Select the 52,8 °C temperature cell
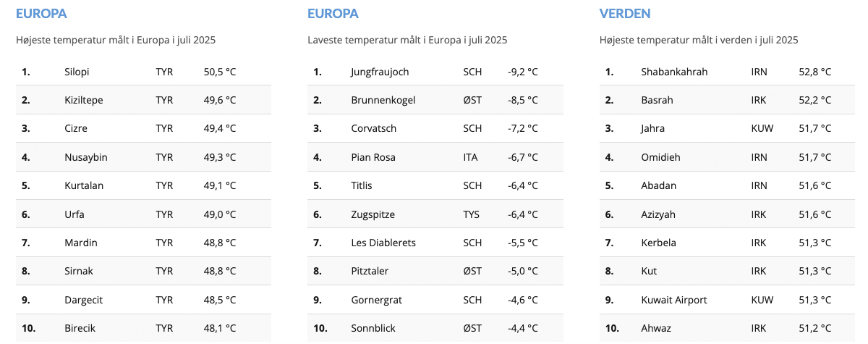Image resolution: width=868 pixels, height=344 pixels. [x=815, y=72]
